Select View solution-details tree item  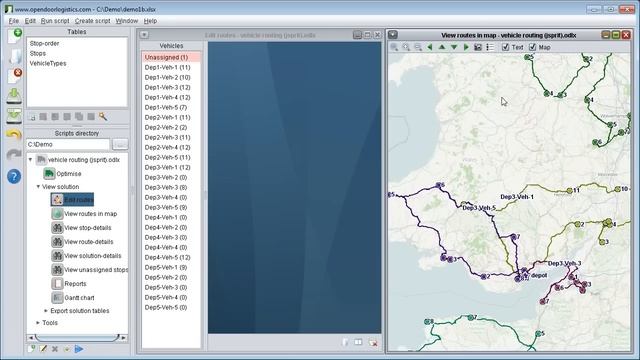click(87, 256)
